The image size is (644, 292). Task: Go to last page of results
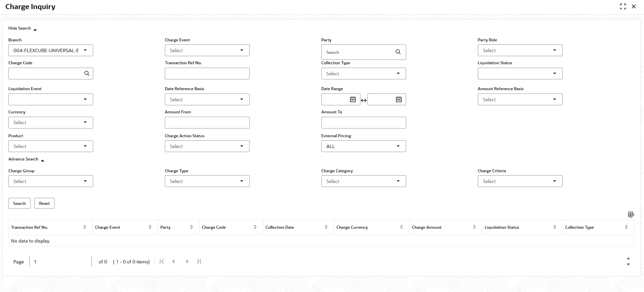[x=199, y=261]
